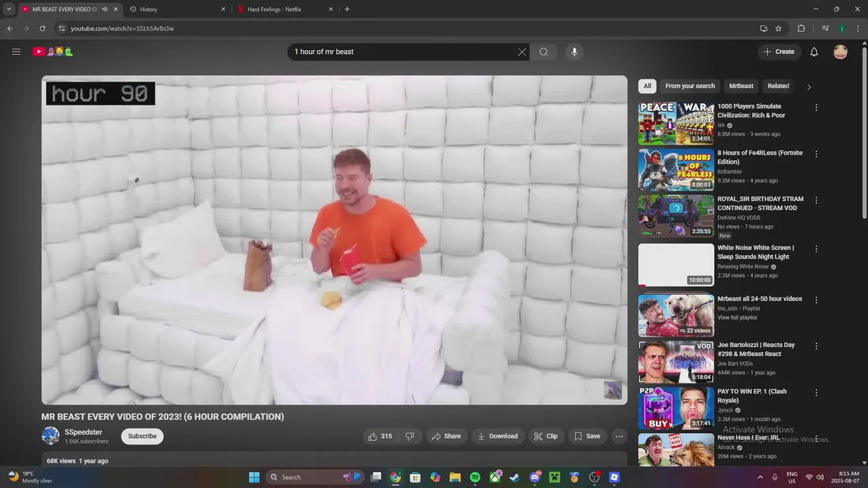This screenshot has width=868, height=488.
Task: Open options for Mrbeast all 24-50 hour videos
Action: click(816, 300)
